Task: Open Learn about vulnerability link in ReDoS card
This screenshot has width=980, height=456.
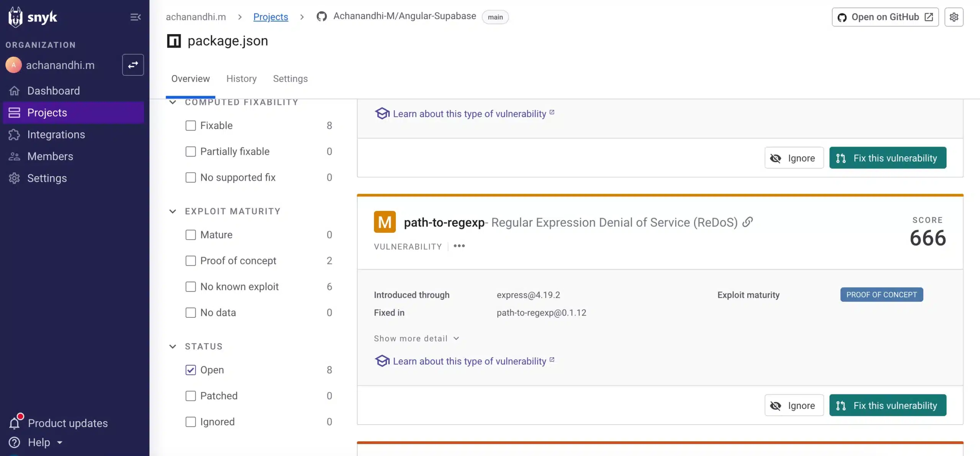Action: [x=469, y=361]
